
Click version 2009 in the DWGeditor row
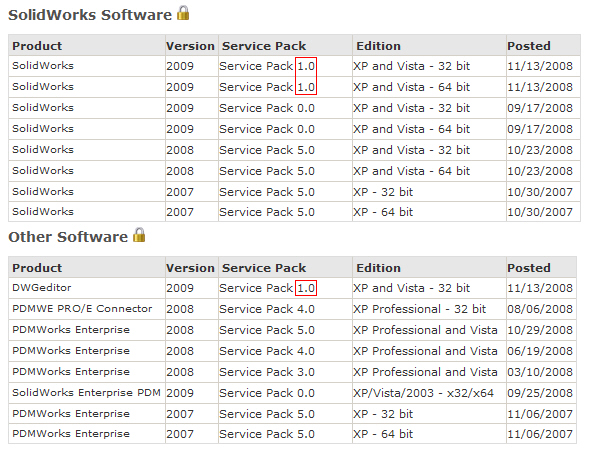[x=180, y=288]
